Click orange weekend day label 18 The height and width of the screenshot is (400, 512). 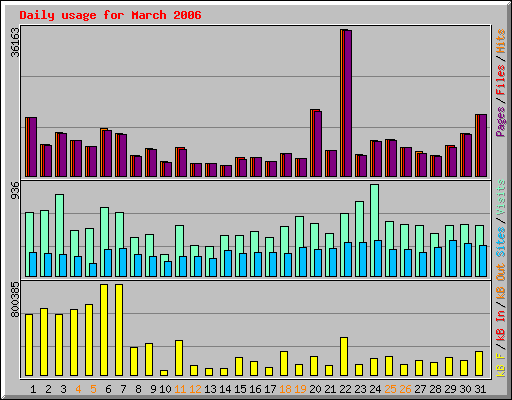(x=285, y=389)
